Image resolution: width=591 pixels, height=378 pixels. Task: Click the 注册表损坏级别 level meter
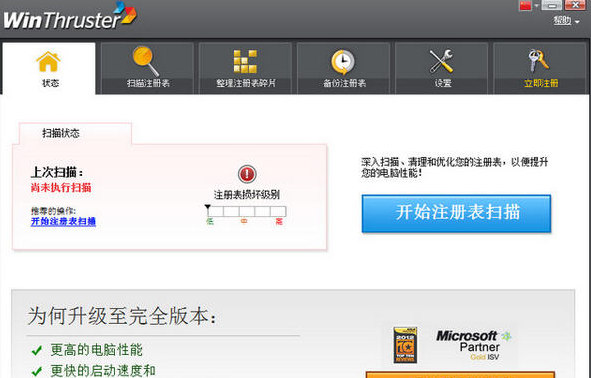pos(247,211)
